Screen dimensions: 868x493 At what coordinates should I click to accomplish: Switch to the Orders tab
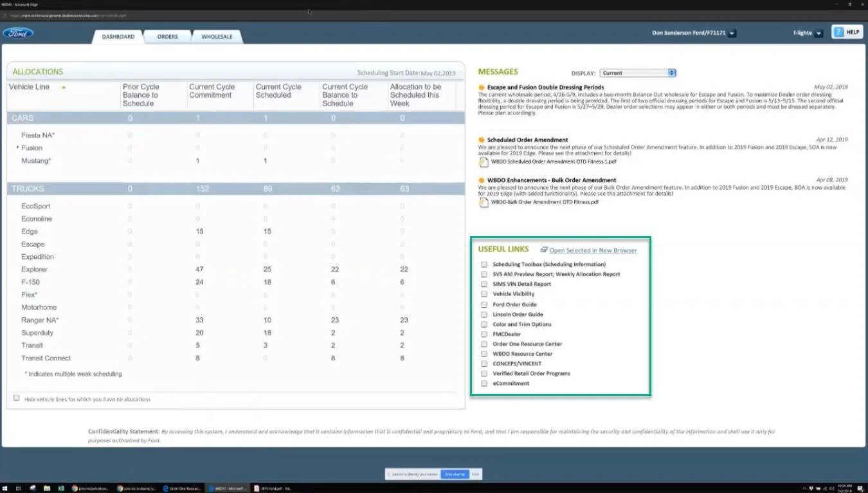(x=168, y=37)
